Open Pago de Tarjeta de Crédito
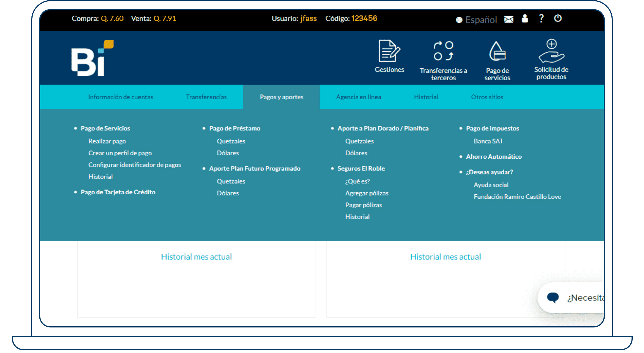644x353 pixels. click(x=118, y=192)
